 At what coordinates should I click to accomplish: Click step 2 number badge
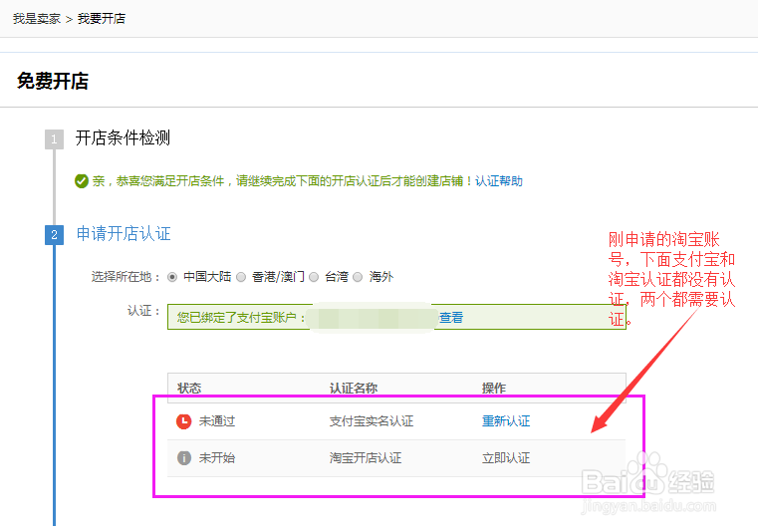pos(54,235)
